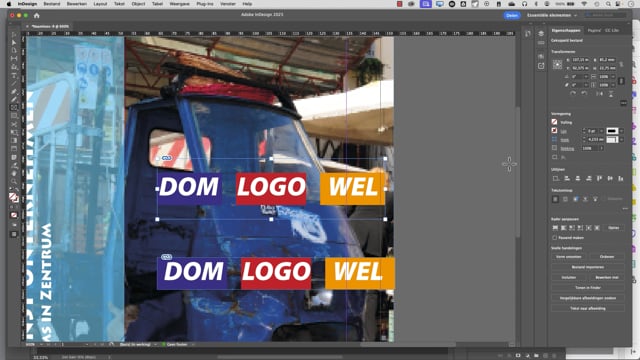Open the Bestand menu
This screenshot has height=360, width=640.
pyautogui.click(x=52, y=4)
